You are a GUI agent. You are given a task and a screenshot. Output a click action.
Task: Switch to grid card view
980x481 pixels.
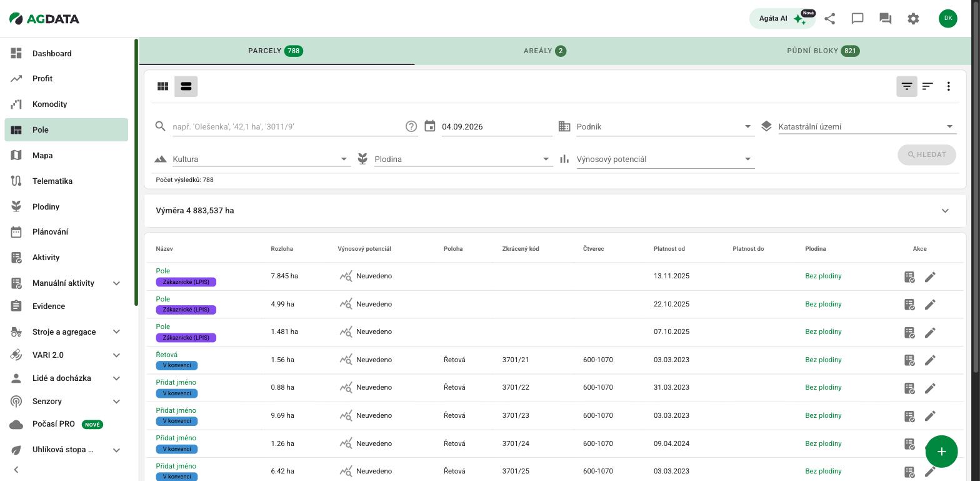(x=162, y=86)
